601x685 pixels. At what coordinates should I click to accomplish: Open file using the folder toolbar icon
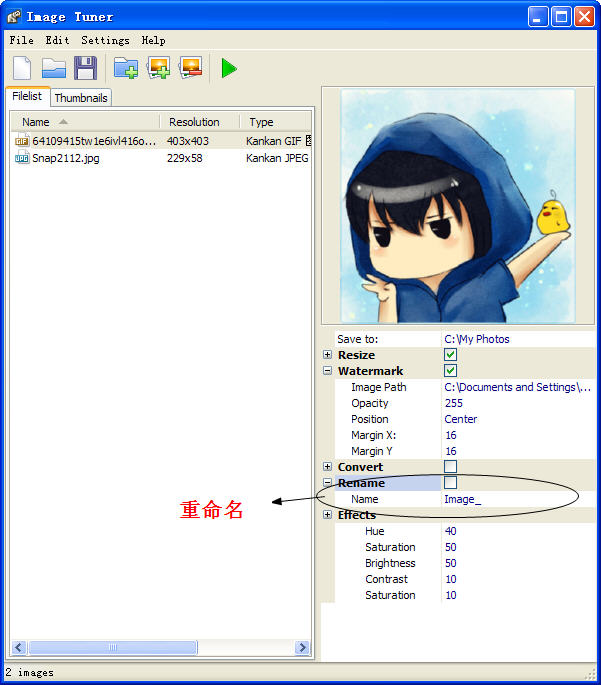click(x=54, y=68)
